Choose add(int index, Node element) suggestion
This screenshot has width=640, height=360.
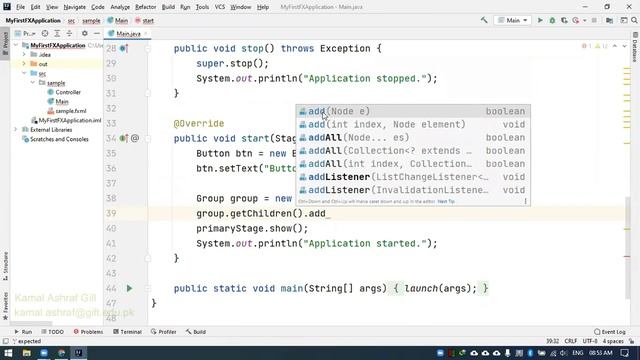[x=413, y=124]
